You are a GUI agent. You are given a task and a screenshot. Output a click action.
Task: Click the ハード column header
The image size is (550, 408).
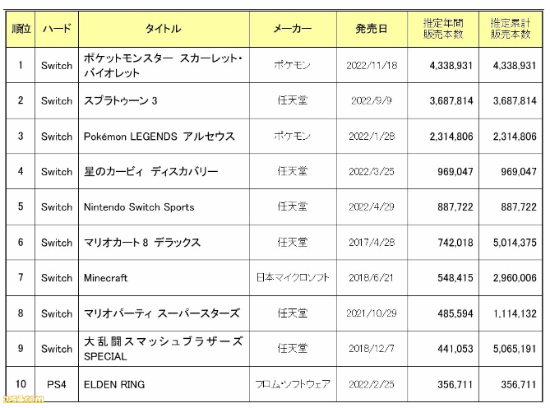57,29
